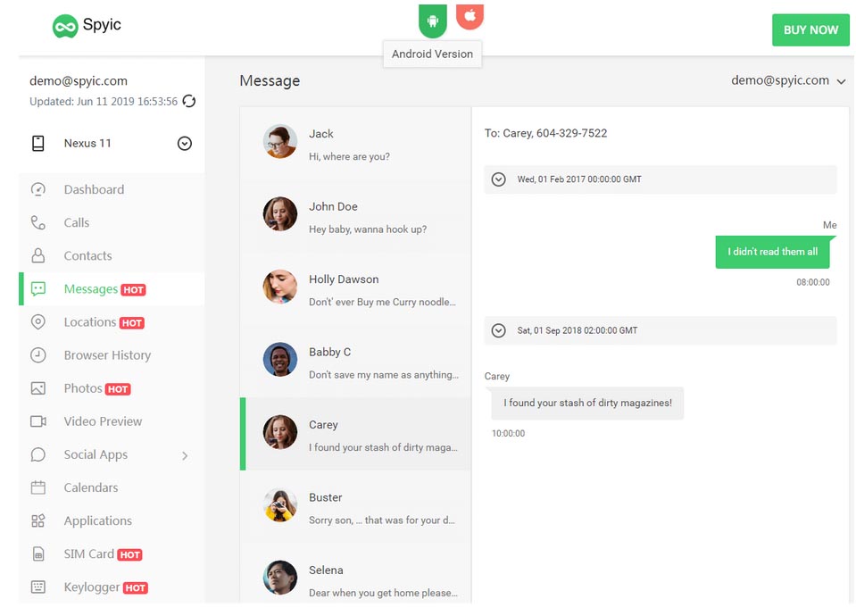
Task: Click the refresh icon next to Updated time
Action: 189,101
